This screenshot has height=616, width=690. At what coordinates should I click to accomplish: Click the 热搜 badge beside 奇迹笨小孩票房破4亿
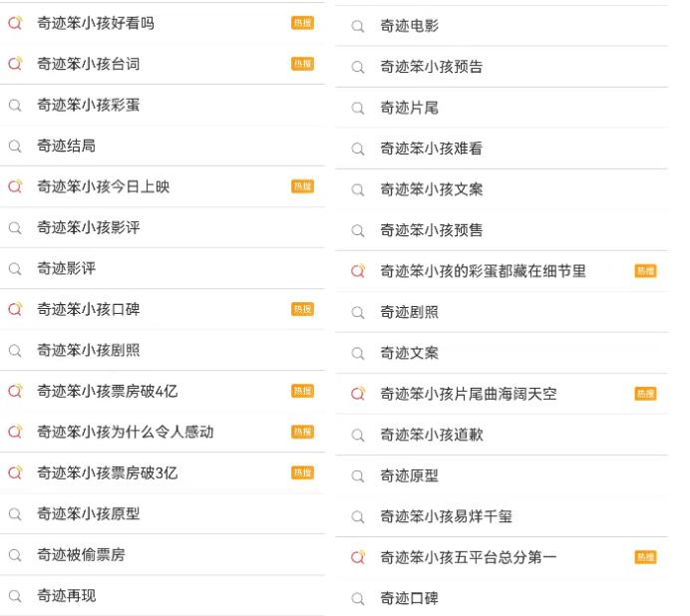pos(302,391)
